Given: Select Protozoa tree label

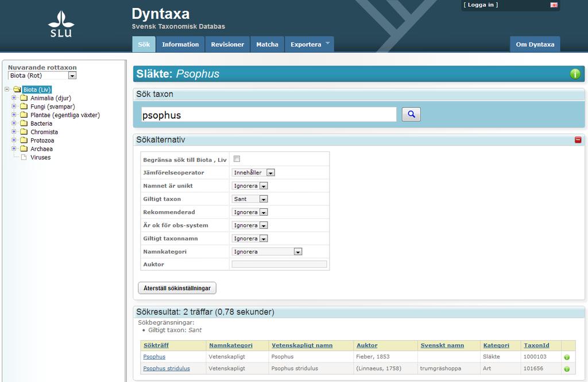Looking at the screenshot, I should click(x=42, y=141).
